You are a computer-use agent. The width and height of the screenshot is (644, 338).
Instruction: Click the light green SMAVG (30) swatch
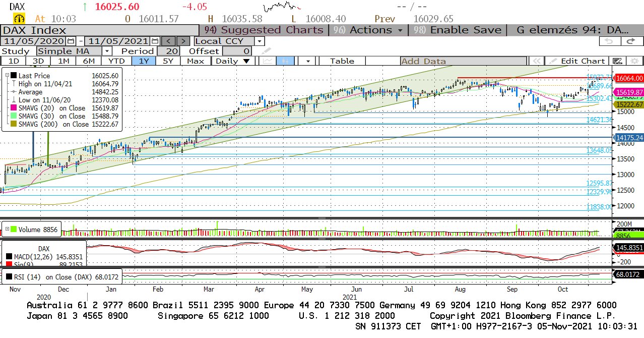point(14,116)
